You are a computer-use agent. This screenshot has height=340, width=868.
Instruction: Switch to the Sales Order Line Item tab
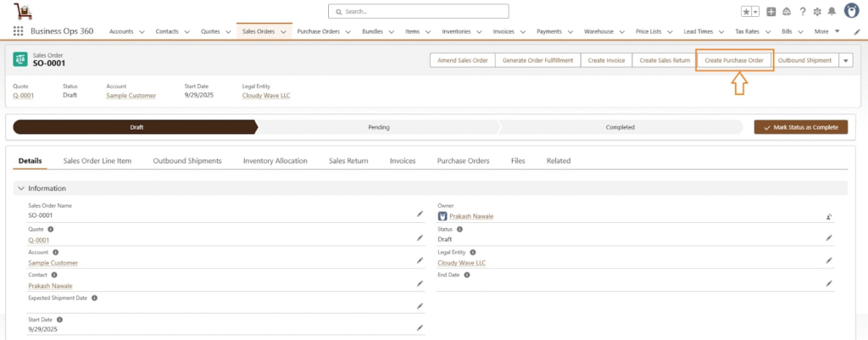click(x=97, y=160)
